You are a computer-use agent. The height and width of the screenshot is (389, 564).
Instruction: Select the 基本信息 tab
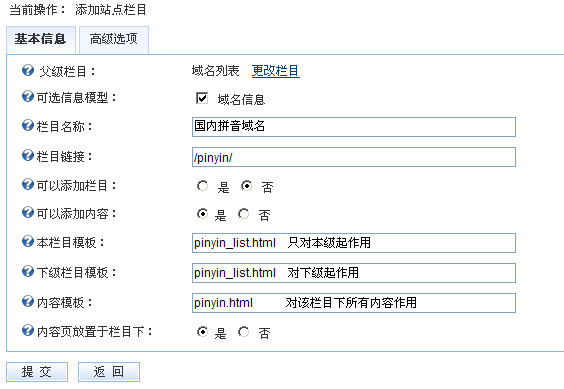click(x=41, y=39)
